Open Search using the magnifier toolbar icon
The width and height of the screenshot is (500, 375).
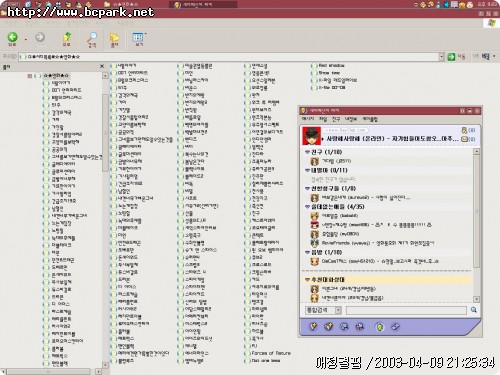pyautogui.click(x=92, y=39)
